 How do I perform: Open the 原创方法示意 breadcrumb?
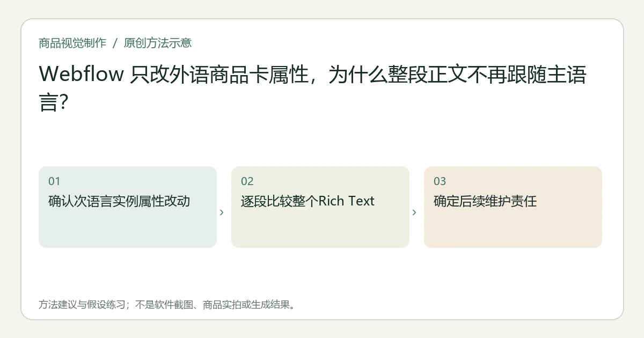point(157,43)
